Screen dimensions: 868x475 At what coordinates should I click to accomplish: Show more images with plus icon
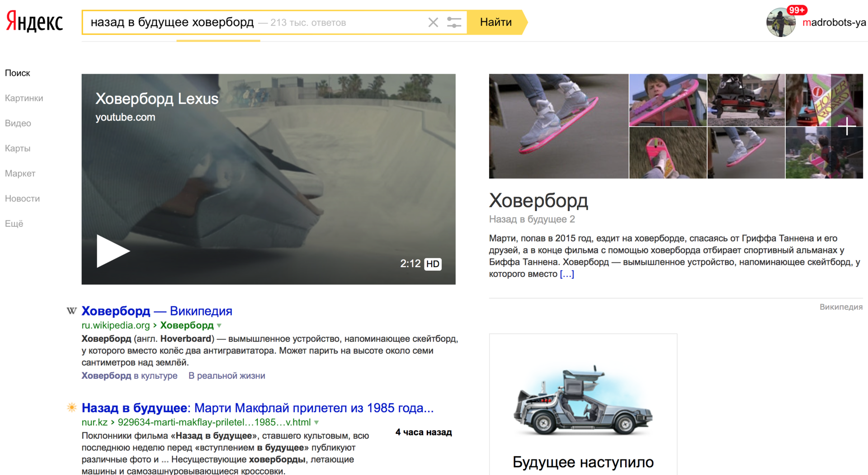[847, 126]
